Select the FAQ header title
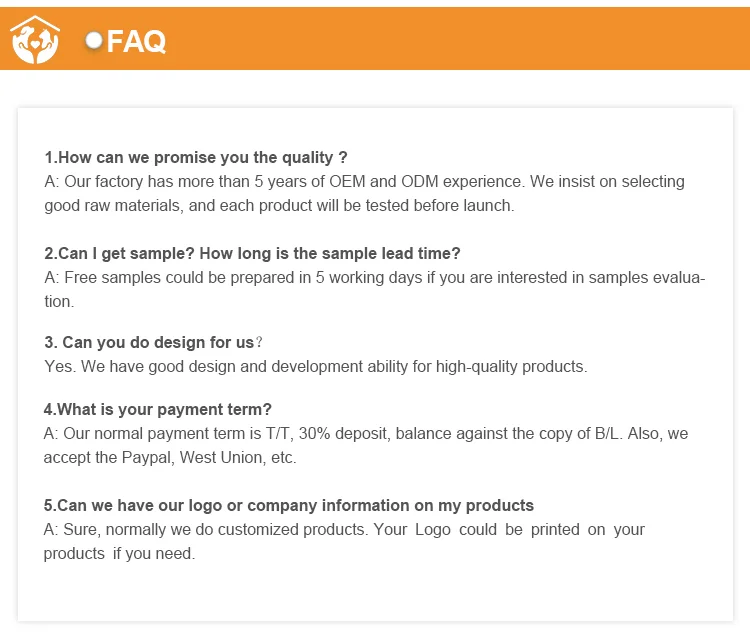The width and height of the screenshot is (750, 644). pyautogui.click(x=136, y=42)
